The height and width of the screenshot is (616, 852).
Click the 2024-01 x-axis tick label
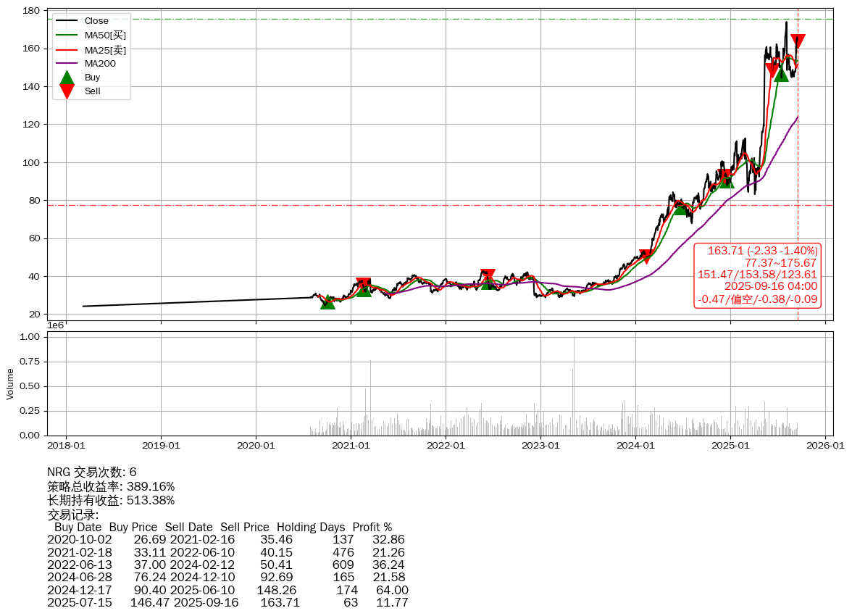click(x=635, y=444)
